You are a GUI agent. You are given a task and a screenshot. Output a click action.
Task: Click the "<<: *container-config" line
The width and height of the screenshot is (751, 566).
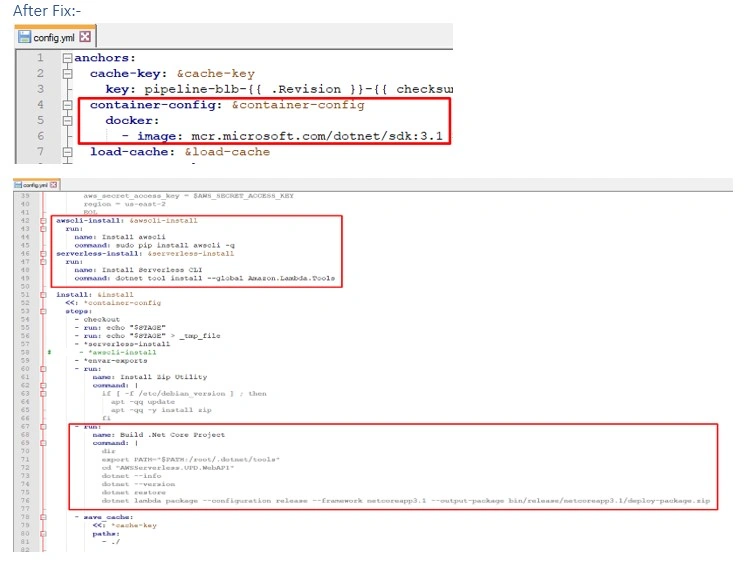(113, 303)
